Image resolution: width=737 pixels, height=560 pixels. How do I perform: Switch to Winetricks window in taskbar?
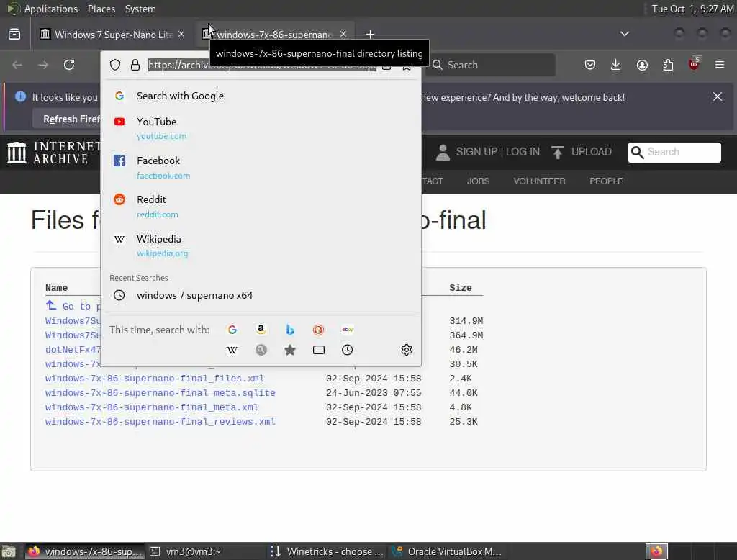327,551
